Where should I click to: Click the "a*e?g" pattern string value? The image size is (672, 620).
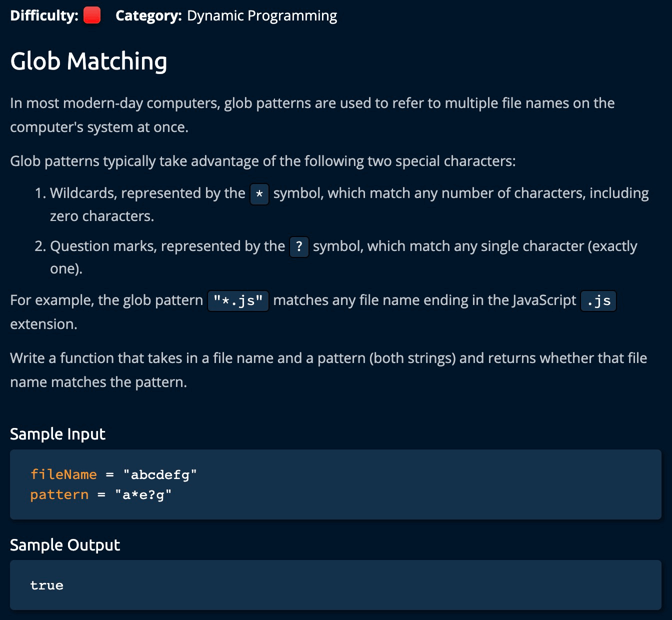click(143, 494)
